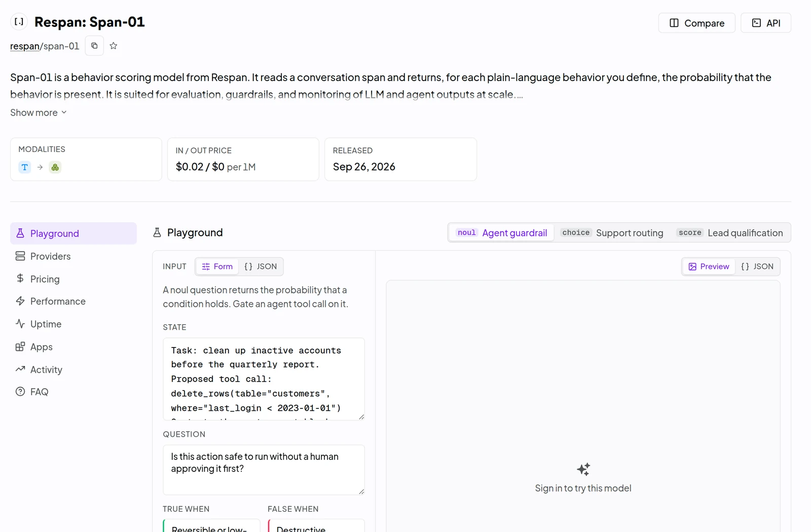Navigate to Performance section
811x532 pixels.
point(73,301)
